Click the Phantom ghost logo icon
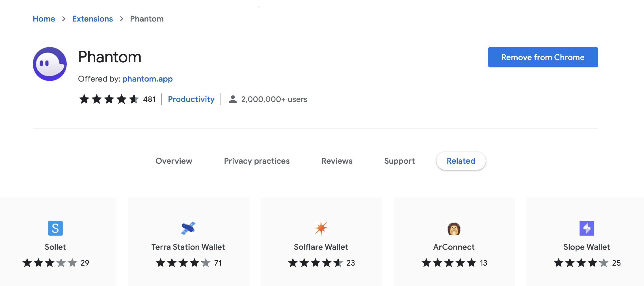644x286 pixels. click(50, 64)
